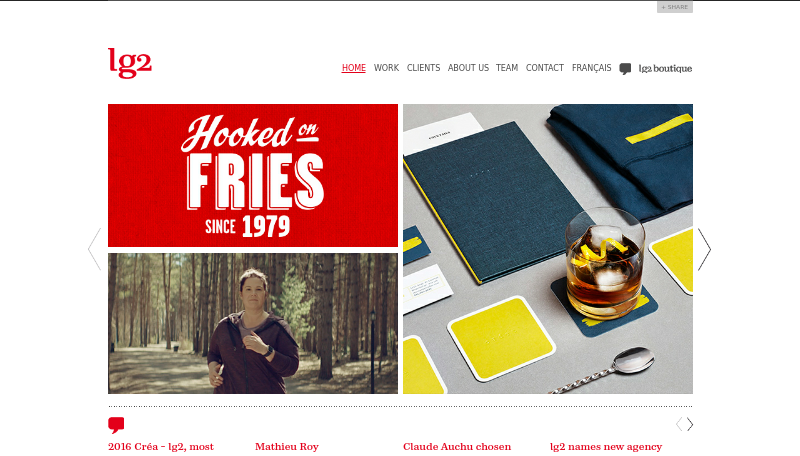Go to previous slide with left arrow
800x456 pixels.
tap(94, 249)
